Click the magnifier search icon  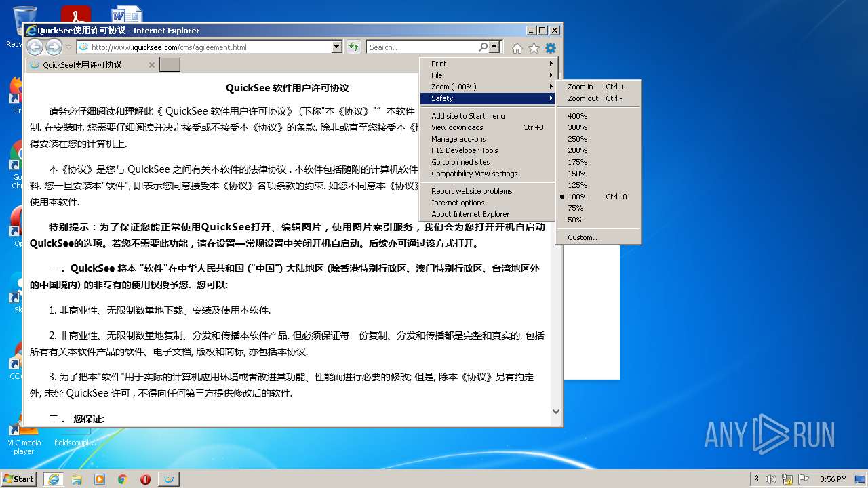[x=483, y=47]
